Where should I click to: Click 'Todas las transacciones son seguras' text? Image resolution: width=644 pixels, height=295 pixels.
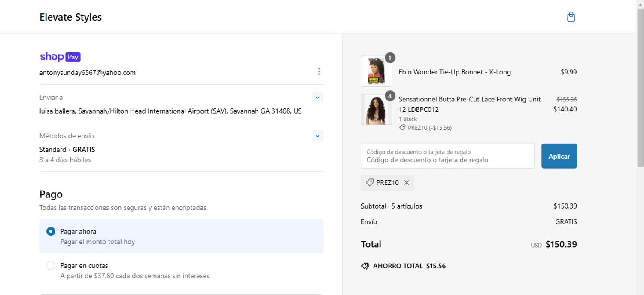pos(124,208)
